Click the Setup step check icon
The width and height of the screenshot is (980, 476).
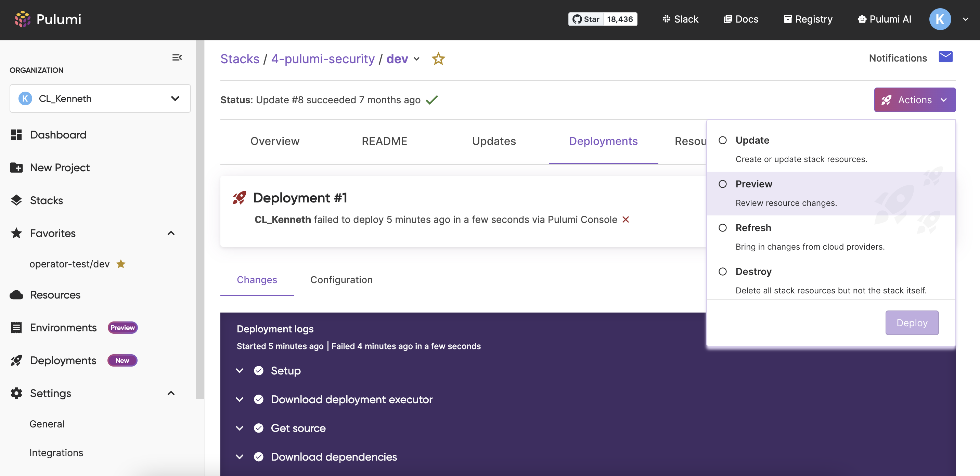pyautogui.click(x=259, y=371)
